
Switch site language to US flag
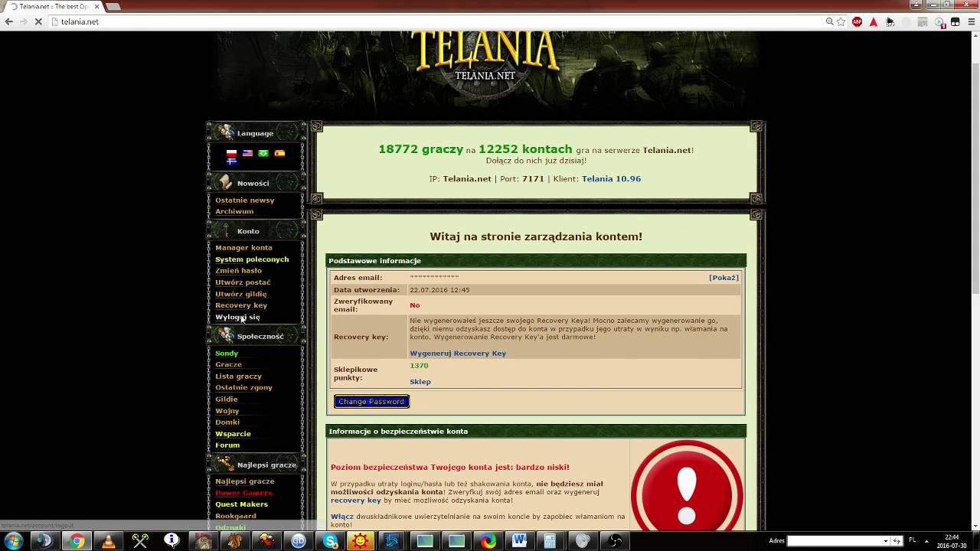coord(247,153)
